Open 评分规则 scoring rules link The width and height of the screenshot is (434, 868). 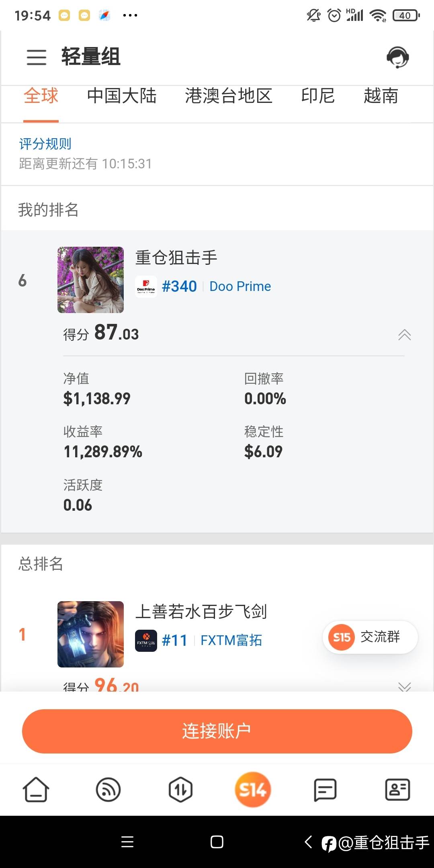tap(45, 143)
